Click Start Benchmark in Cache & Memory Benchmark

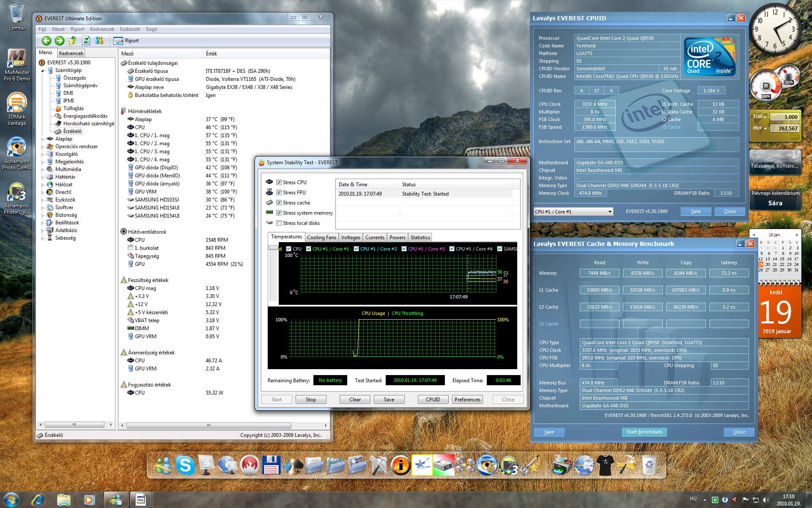click(644, 432)
